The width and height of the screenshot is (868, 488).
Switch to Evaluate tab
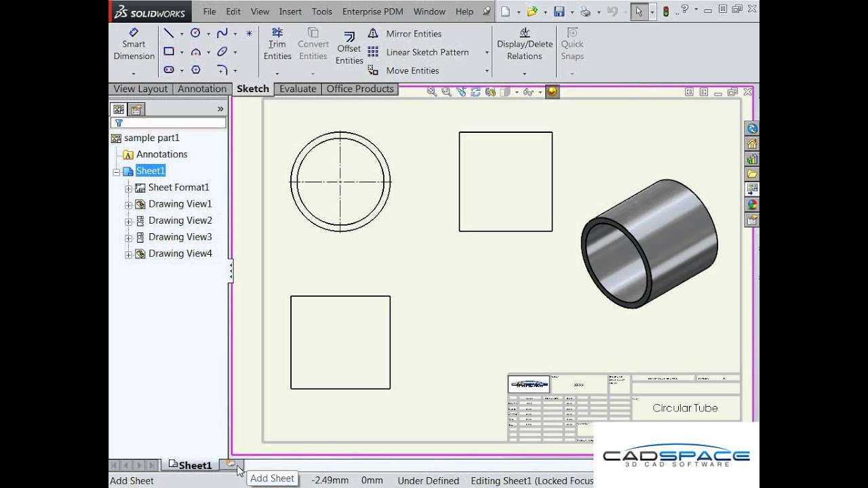coord(298,89)
